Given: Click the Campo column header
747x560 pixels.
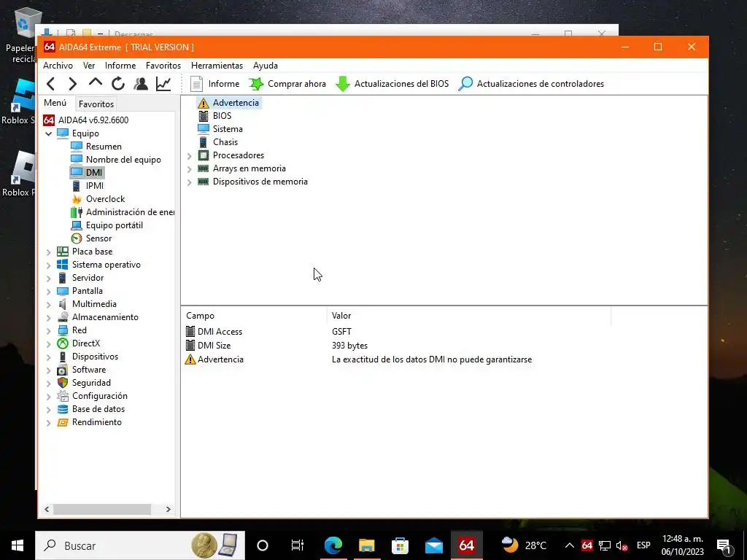Looking at the screenshot, I should (254, 316).
